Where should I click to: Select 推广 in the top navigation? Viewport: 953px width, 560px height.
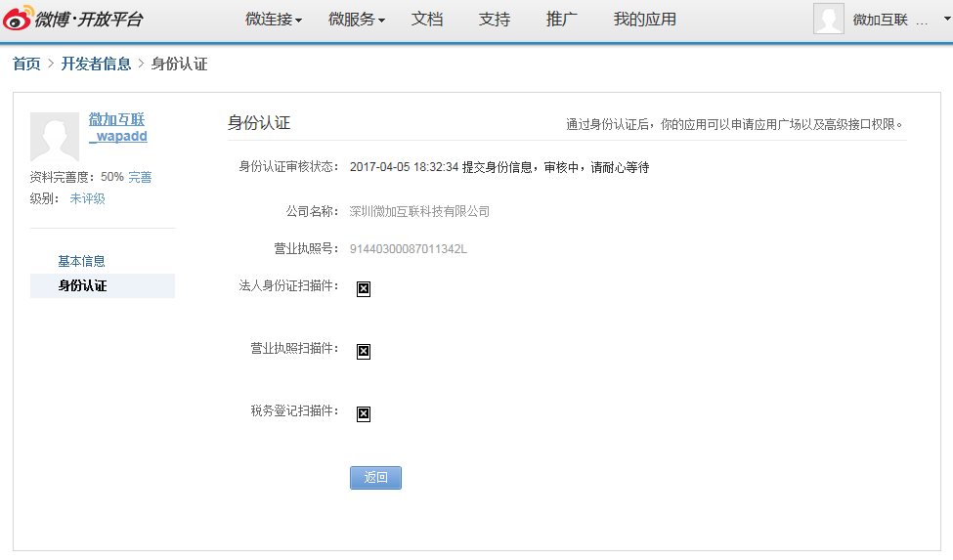point(562,20)
